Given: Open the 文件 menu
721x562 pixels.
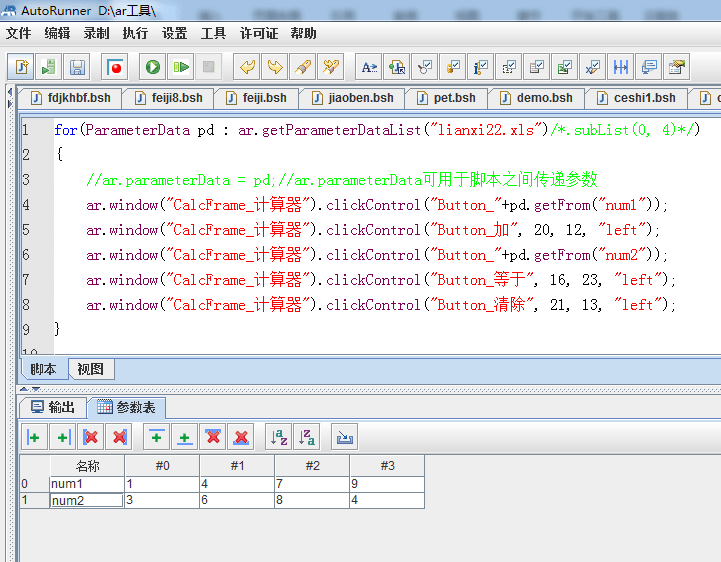Looking at the screenshot, I should pyautogui.click(x=18, y=33).
